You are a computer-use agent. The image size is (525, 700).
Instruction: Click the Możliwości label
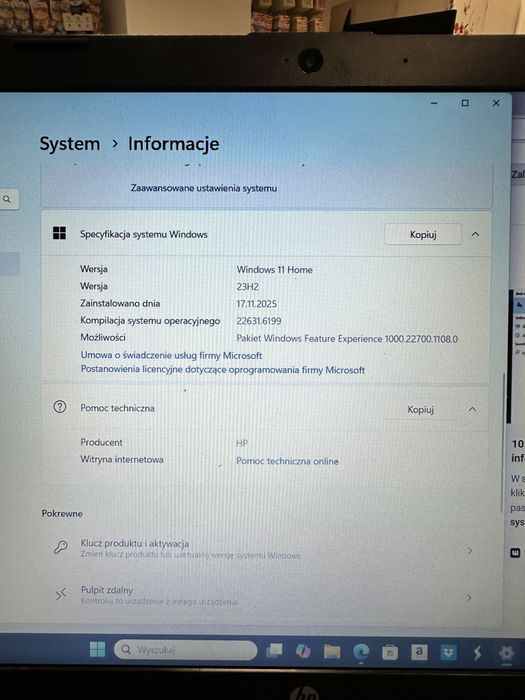click(x=103, y=338)
